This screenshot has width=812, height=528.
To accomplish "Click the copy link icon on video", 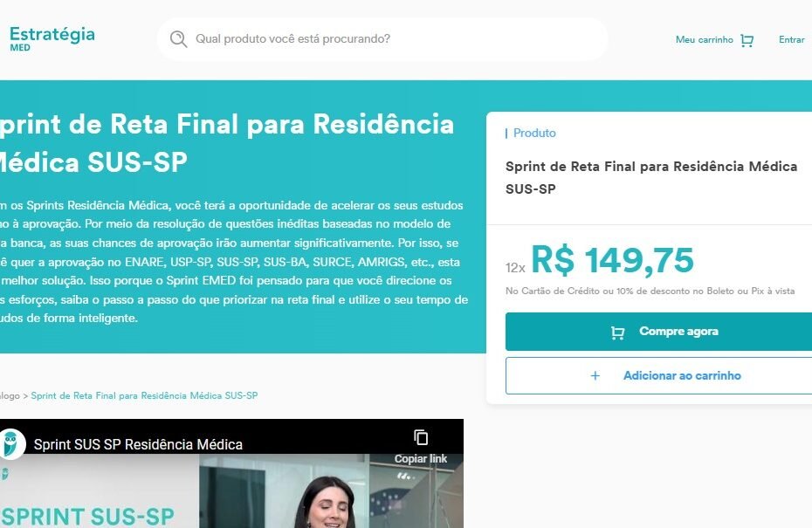I will (x=421, y=437).
